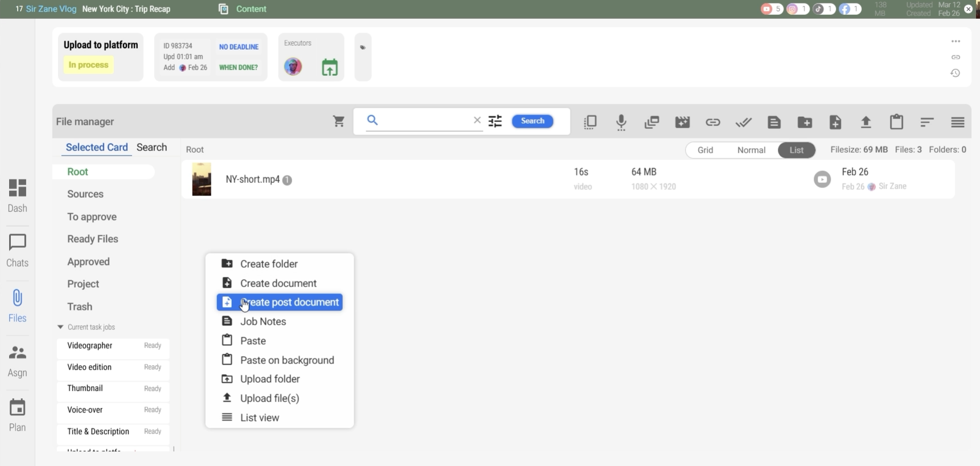Choose Create post document from context menu
The width and height of the screenshot is (980, 466).
point(280,302)
